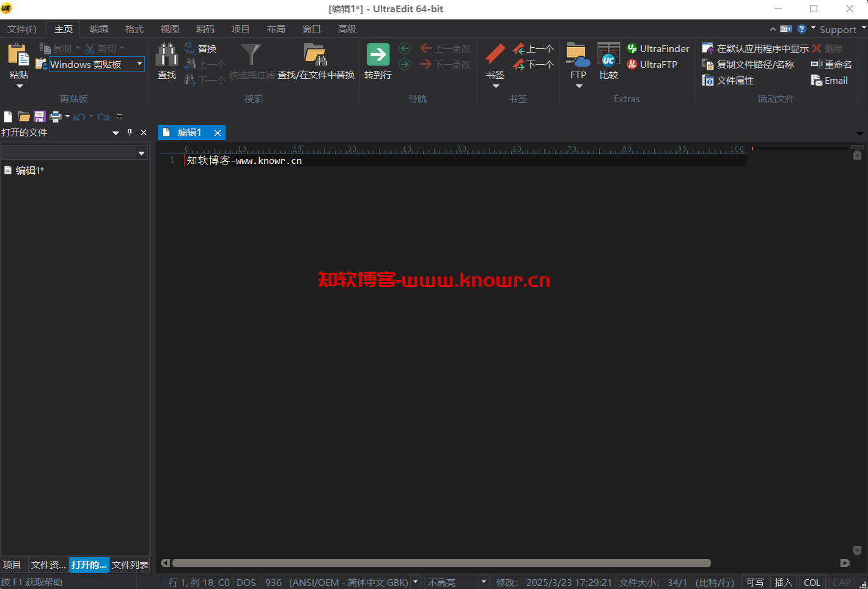Screen dimensions: 868x589
Task: Switch to the Advanced ribbon tab
Action: coord(347,29)
